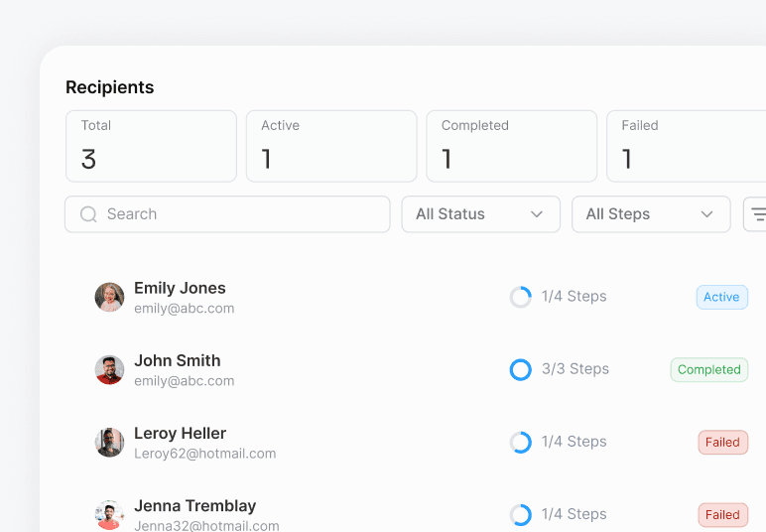Select the Completed recipients card

511,146
